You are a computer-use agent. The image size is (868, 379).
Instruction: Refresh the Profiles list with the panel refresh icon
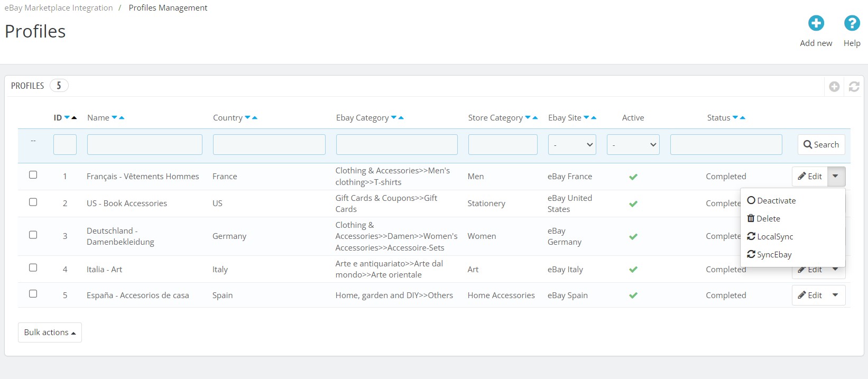tap(854, 86)
